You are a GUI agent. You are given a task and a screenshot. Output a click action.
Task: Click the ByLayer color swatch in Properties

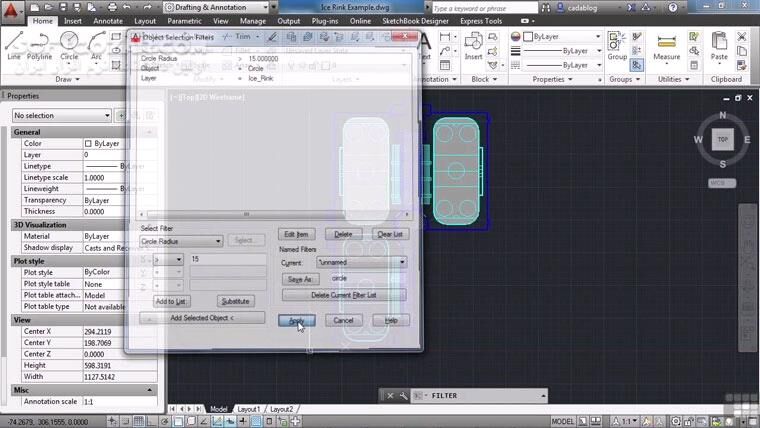coord(89,144)
